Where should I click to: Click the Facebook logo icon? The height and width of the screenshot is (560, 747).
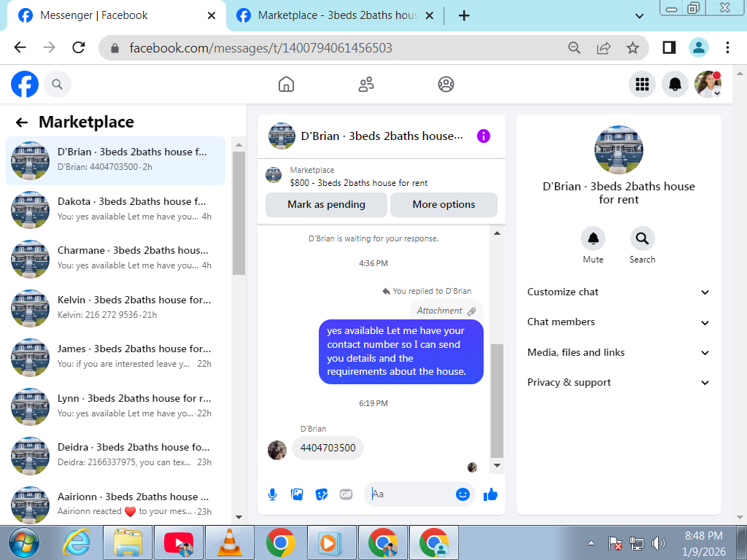click(x=25, y=85)
